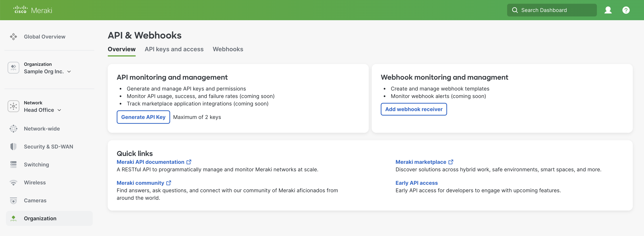644x236 pixels.
Task: Click the Cisco Meraki logo
Action: pos(33,10)
